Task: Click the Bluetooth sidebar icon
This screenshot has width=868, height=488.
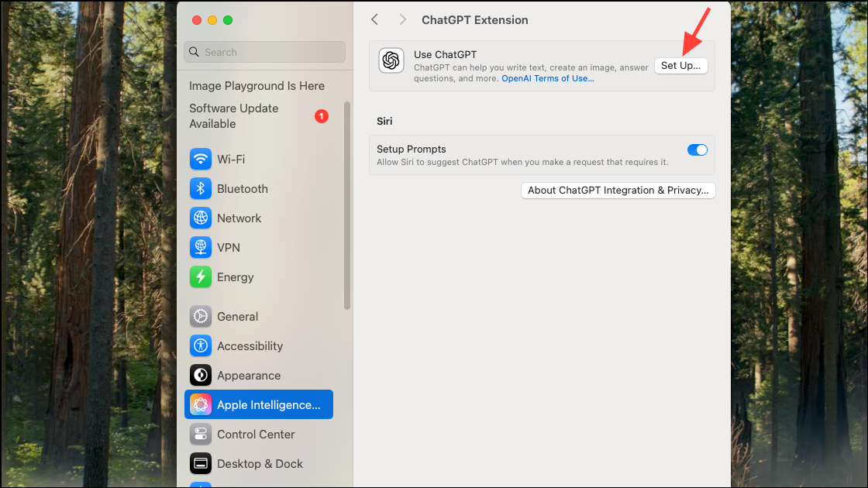Action: [x=201, y=189]
